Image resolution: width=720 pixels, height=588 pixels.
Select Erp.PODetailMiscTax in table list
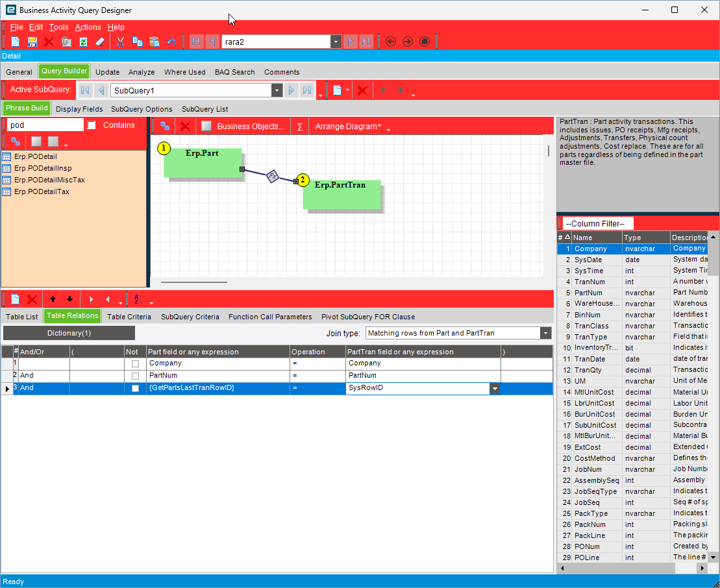coord(49,180)
